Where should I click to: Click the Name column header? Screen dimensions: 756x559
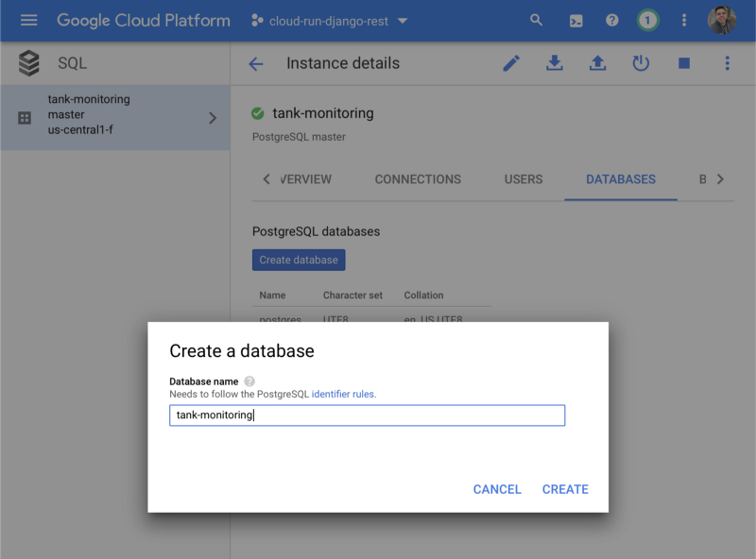272,296
